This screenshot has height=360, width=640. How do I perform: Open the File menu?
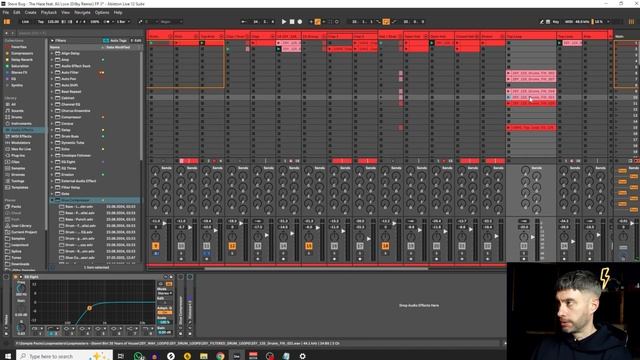[6, 13]
